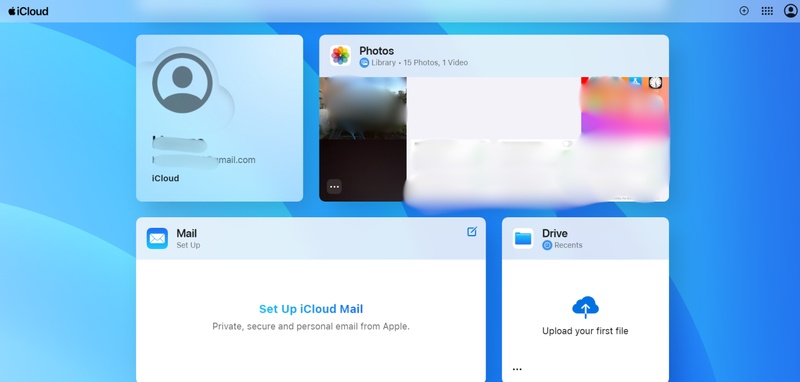Click the "Recents" label in Drive tile
Screen dimensions: 800x382
click(x=568, y=245)
